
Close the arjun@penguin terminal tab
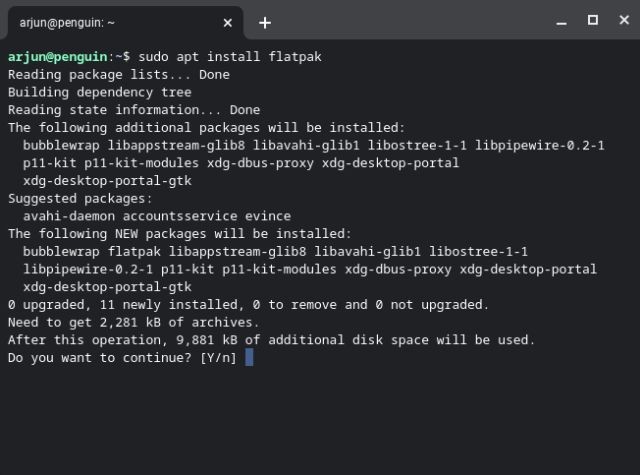pos(228,23)
